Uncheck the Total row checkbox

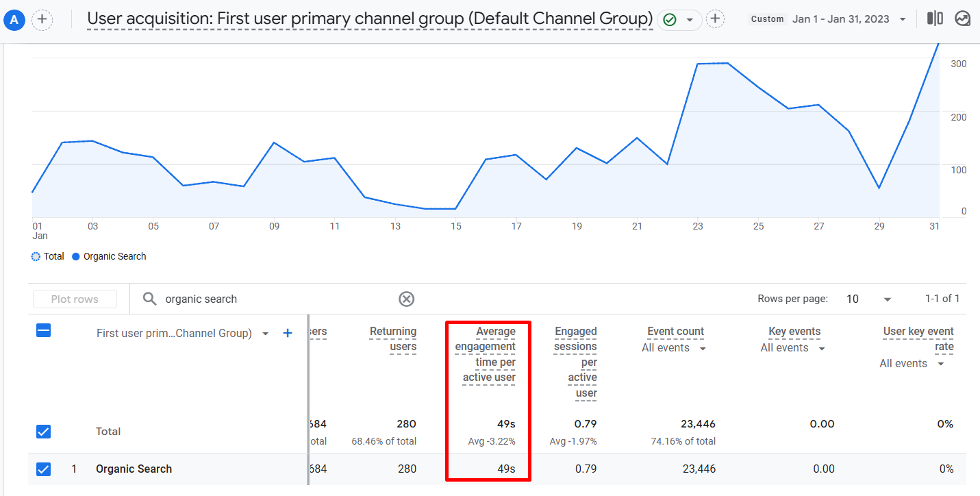[x=43, y=432]
